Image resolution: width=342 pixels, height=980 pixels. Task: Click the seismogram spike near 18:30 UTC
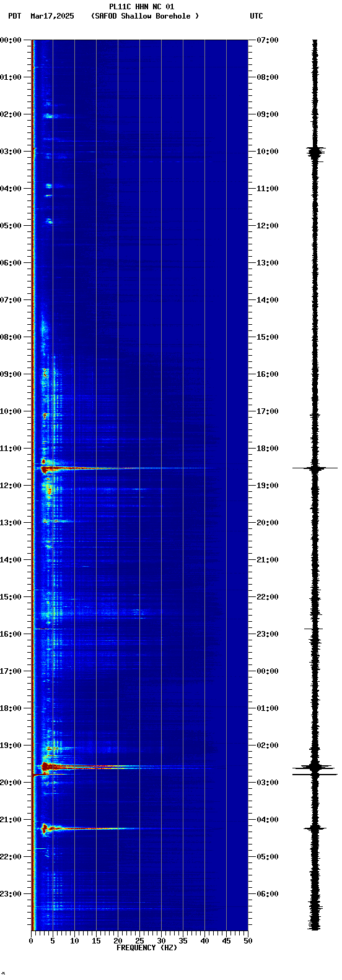click(315, 468)
